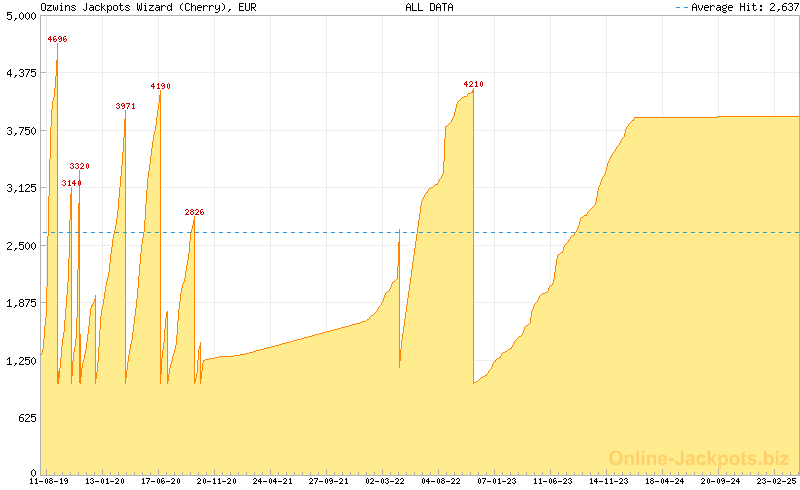This screenshot has height=490, width=800.
Task: Select the 20-11-20 date tick
Action: [x=216, y=481]
